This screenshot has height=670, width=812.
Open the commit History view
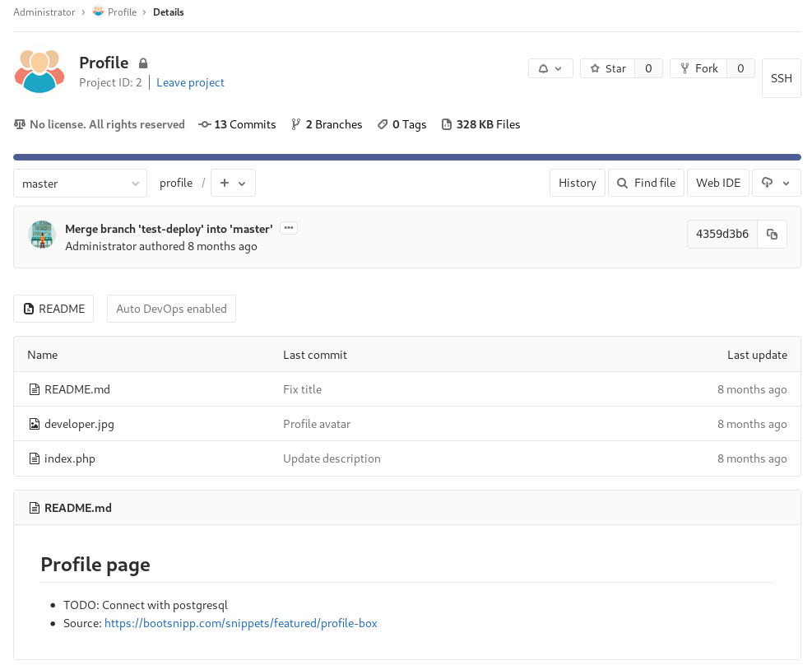[x=577, y=183]
